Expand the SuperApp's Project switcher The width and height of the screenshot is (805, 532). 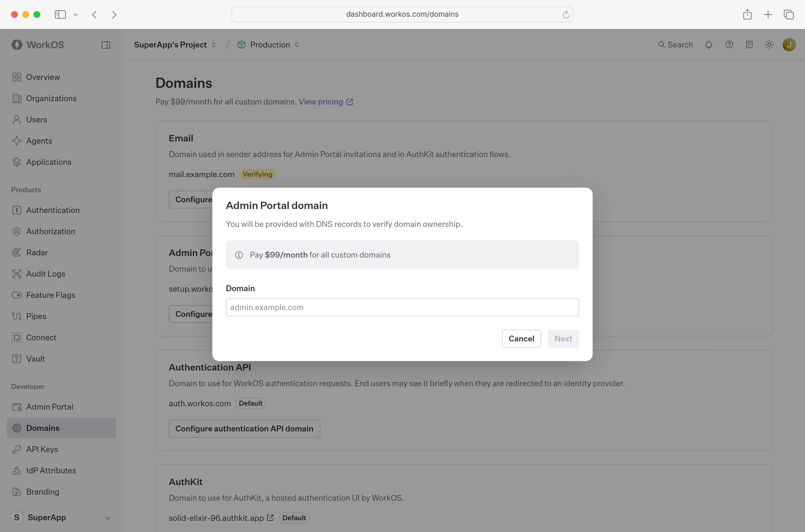[x=214, y=45]
